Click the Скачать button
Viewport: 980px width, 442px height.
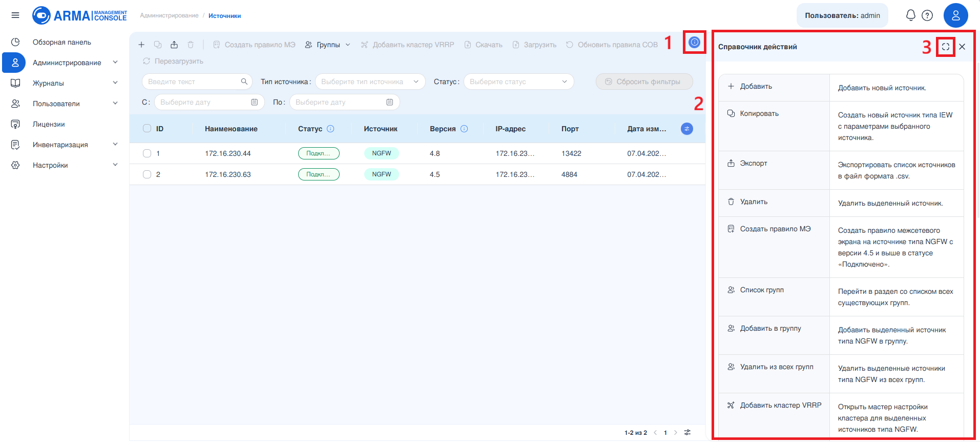coord(483,45)
